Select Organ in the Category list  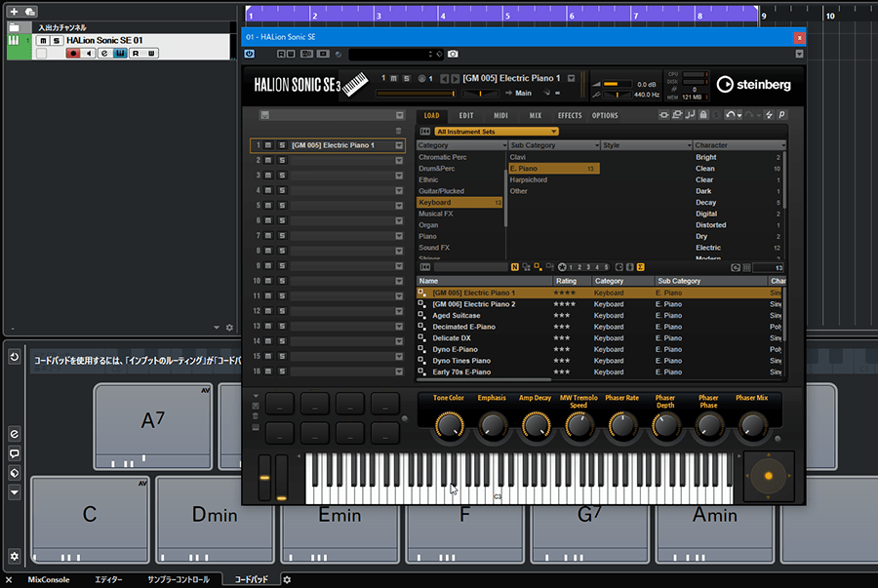(x=428, y=225)
